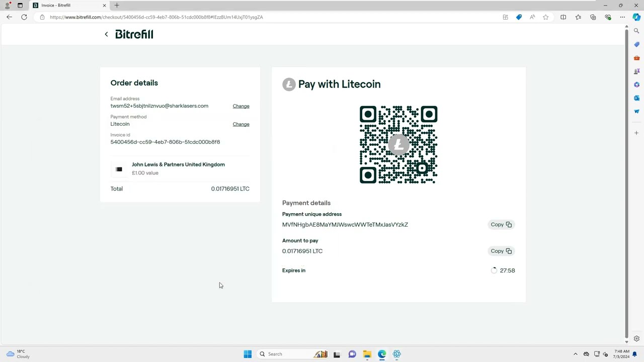Open the Favorites list icon
The image size is (644, 362).
coord(578,17)
